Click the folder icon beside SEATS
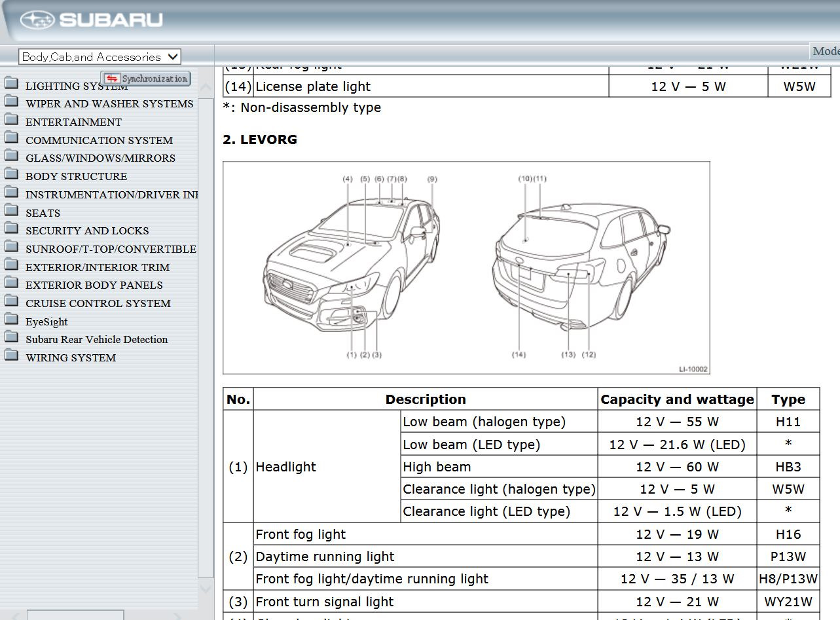 pyautogui.click(x=11, y=211)
